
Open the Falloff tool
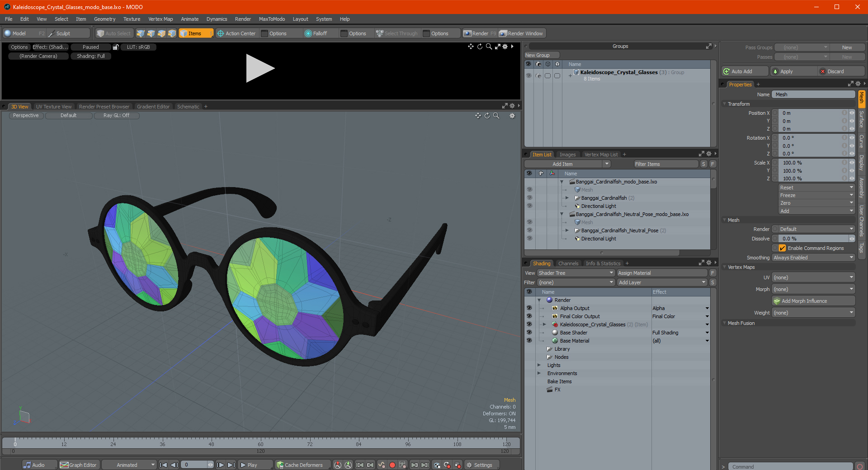pos(316,33)
